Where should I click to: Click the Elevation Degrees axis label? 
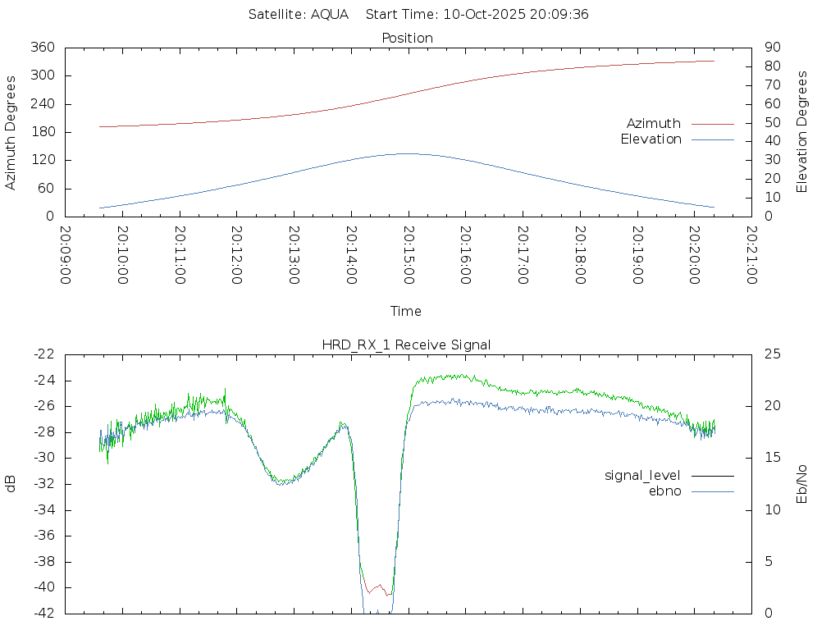point(803,131)
